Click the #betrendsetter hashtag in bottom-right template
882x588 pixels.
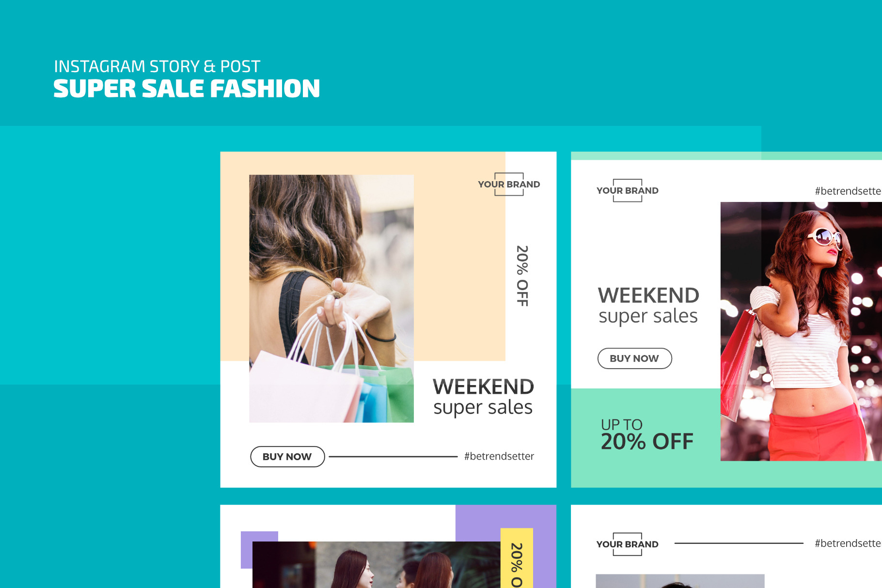click(848, 543)
